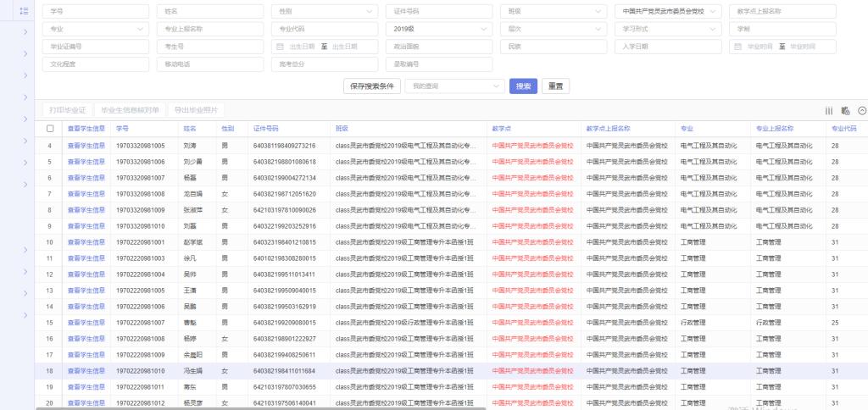Open the 班级 dropdown filter
Viewport: 868px width, 410px height.
554,12
